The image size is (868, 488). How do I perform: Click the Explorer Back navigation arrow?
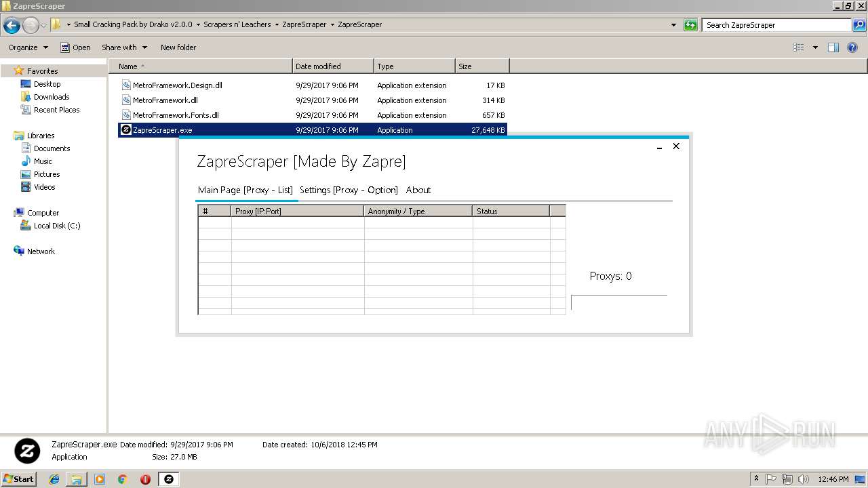(x=12, y=26)
